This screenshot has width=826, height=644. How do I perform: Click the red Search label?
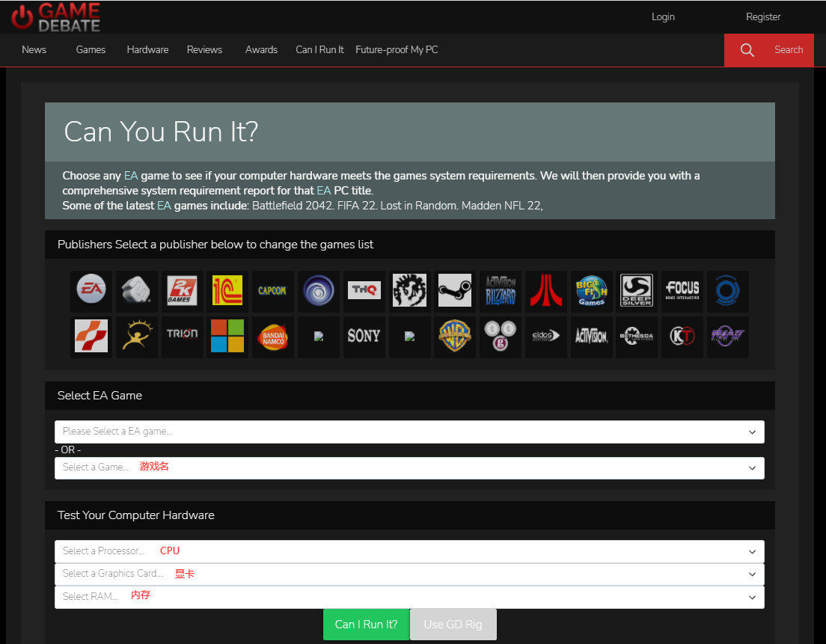789,50
